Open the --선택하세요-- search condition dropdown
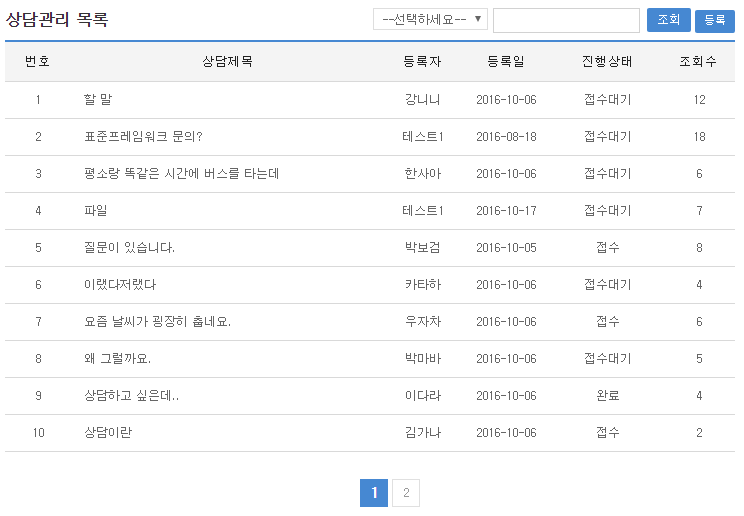 point(430,20)
